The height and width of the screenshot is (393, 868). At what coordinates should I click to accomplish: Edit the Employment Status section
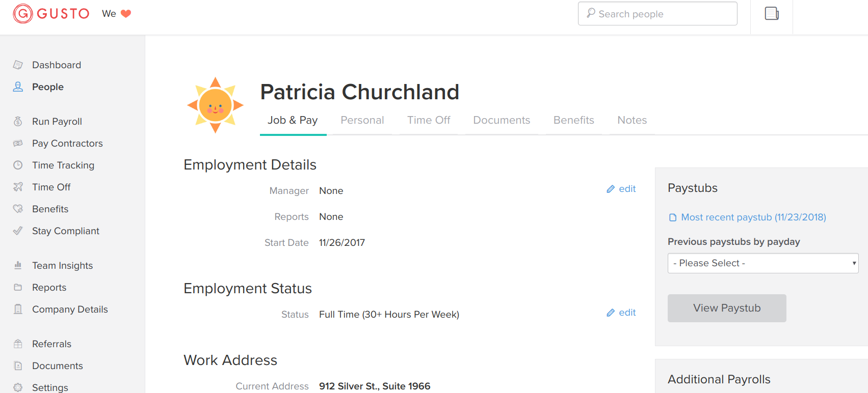[x=621, y=313]
